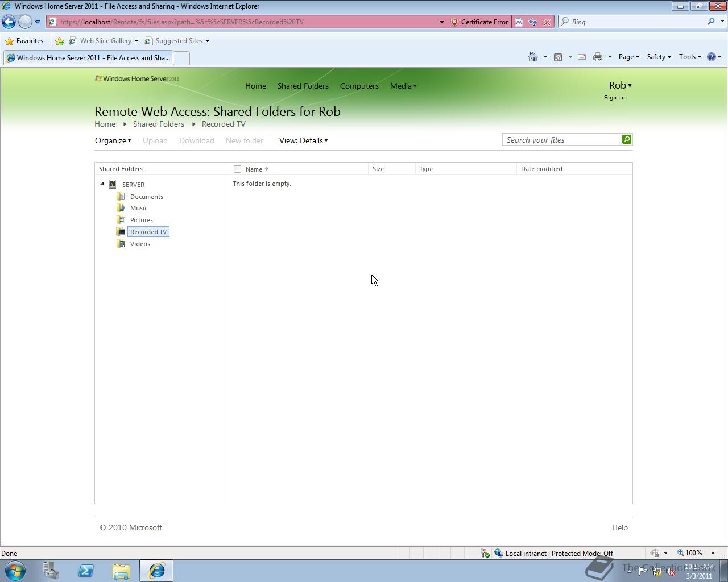Click the muted volume tray icon
Screen dimensions: 728x582
tap(670, 571)
